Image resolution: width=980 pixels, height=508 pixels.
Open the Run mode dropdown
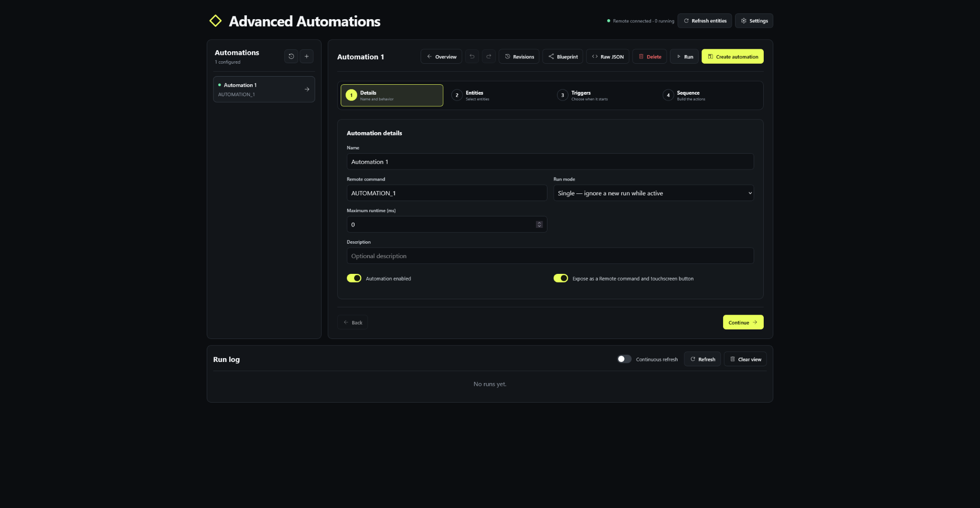(654, 193)
